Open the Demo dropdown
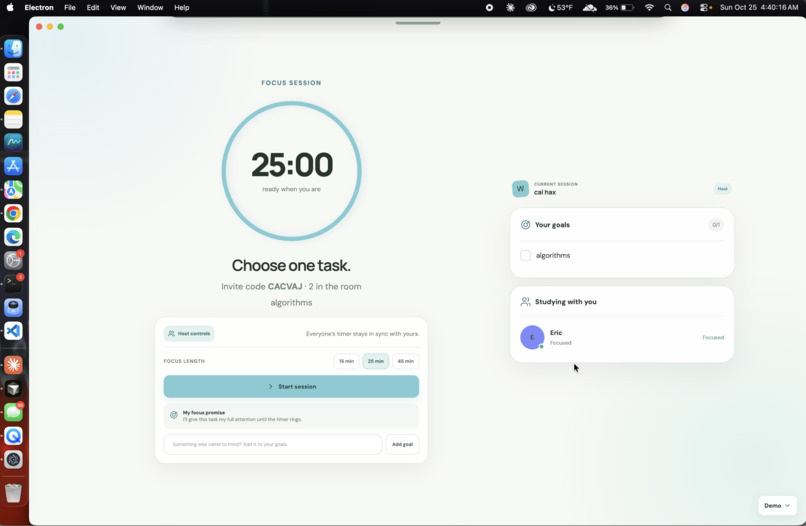The width and height of the screenshot is (806, 526). click(x=777, y=505)
